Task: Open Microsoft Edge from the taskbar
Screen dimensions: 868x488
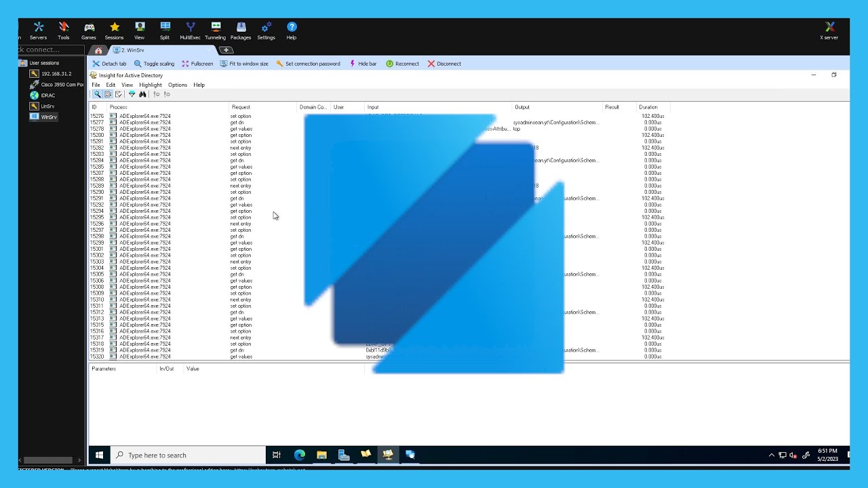Action: click(300, 455)
